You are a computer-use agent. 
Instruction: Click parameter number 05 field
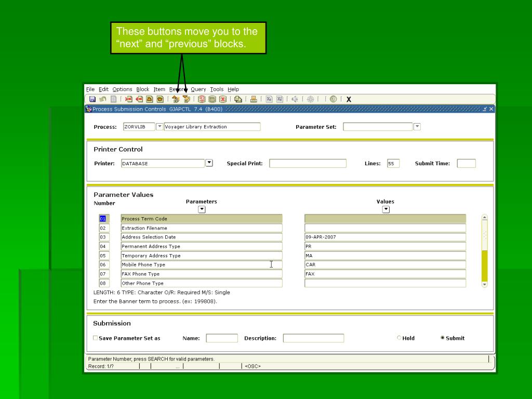[x=104, y=256]
